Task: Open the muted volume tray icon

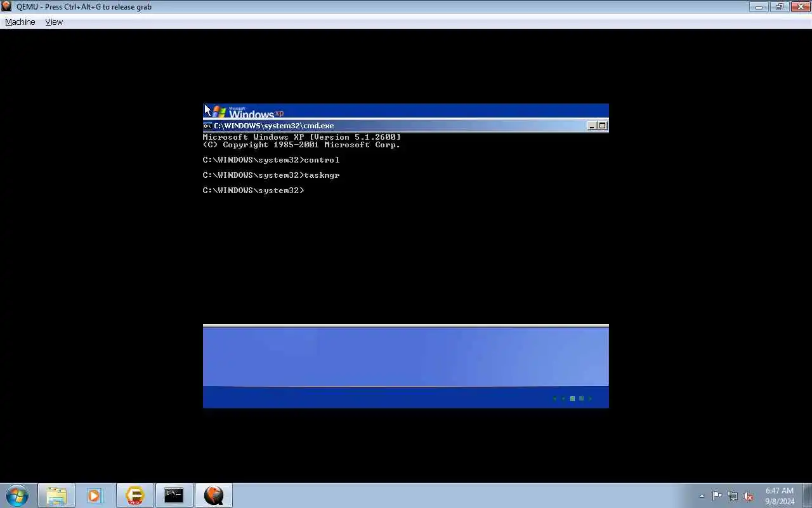Action: (x=748, y=496)
